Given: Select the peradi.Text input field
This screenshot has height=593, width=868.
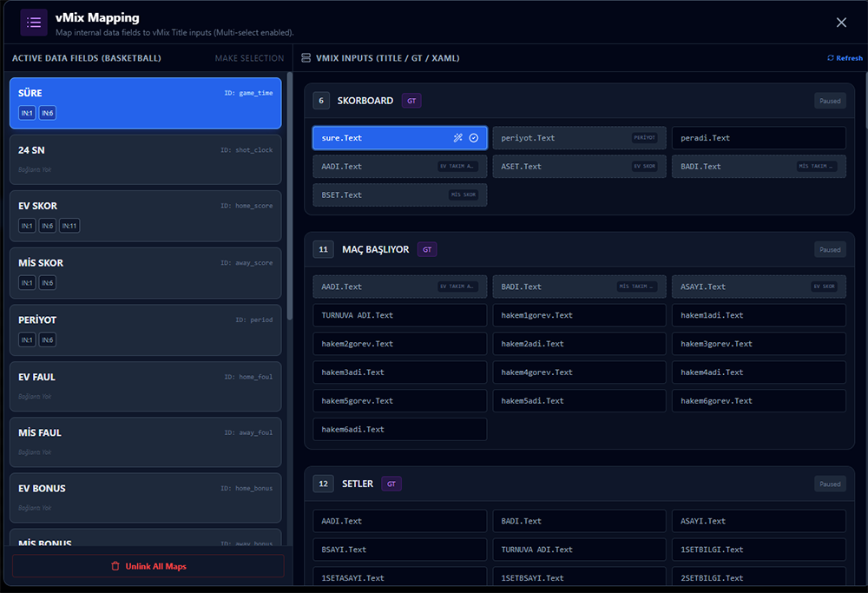Looking at the screenshot, I should tap(758, 138).
